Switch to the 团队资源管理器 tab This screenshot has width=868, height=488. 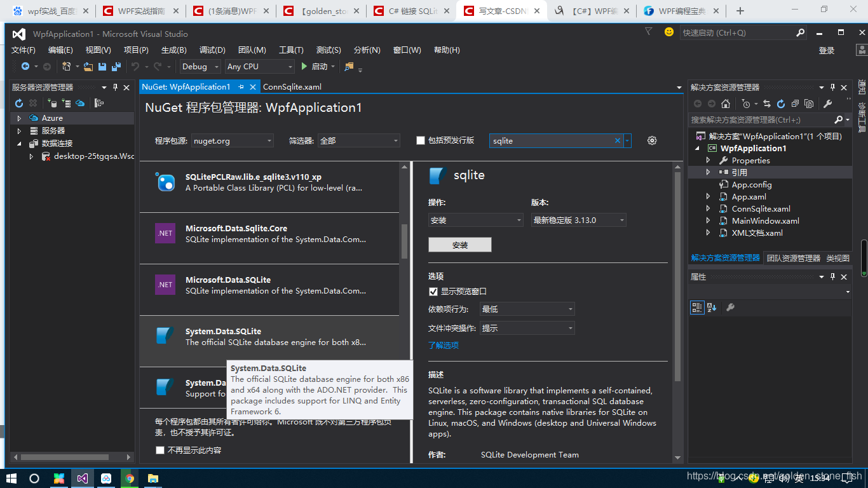tap(794, 258)
